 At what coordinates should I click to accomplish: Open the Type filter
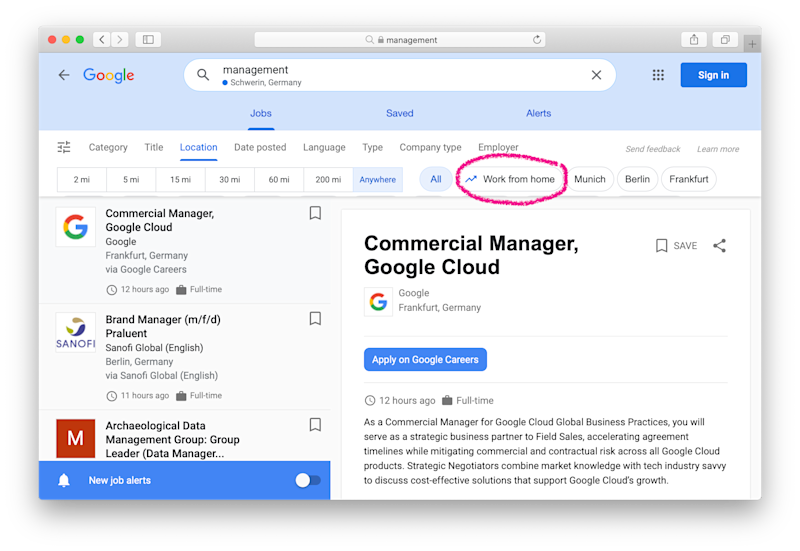372,147
